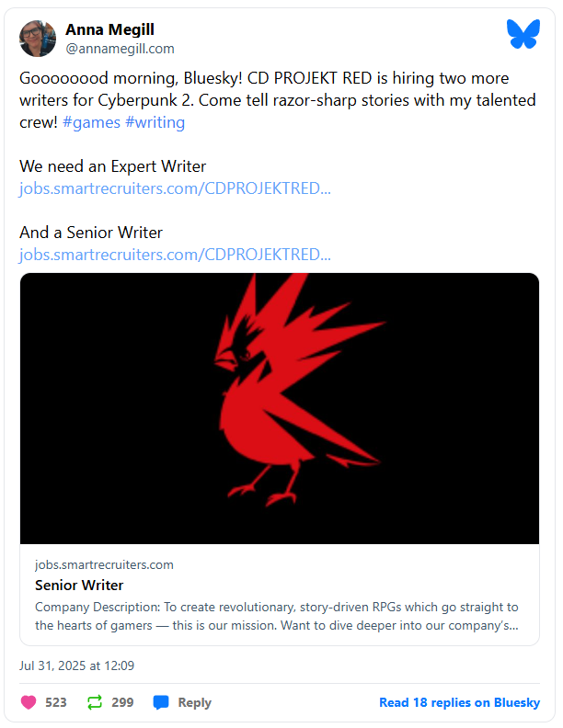Open the #games hashtag
Screen dimensions: 563x728
point(91,122)
